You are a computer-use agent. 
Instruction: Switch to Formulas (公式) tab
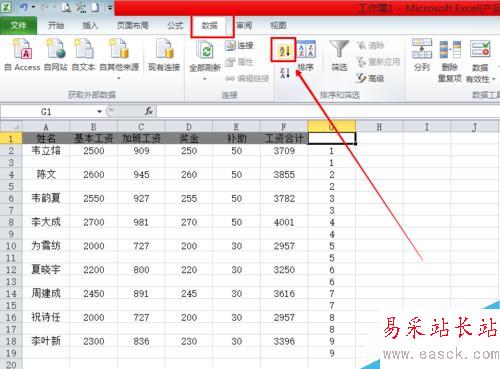point(175,25)
